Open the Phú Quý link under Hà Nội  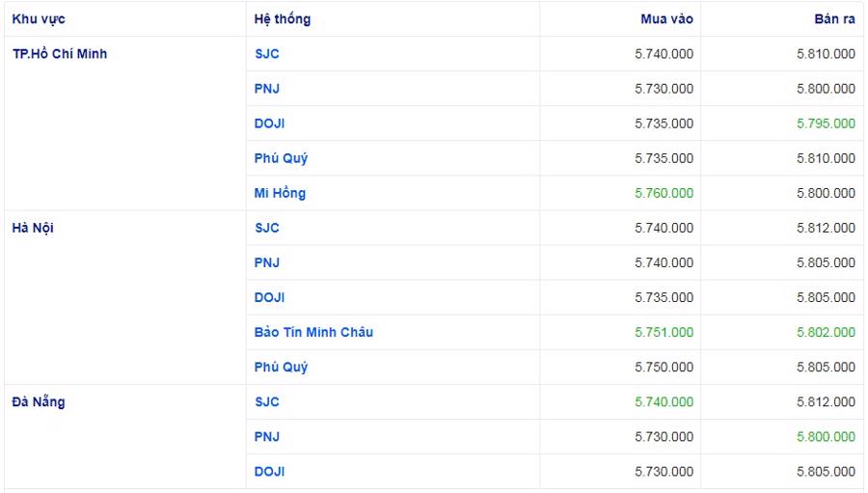281,368
